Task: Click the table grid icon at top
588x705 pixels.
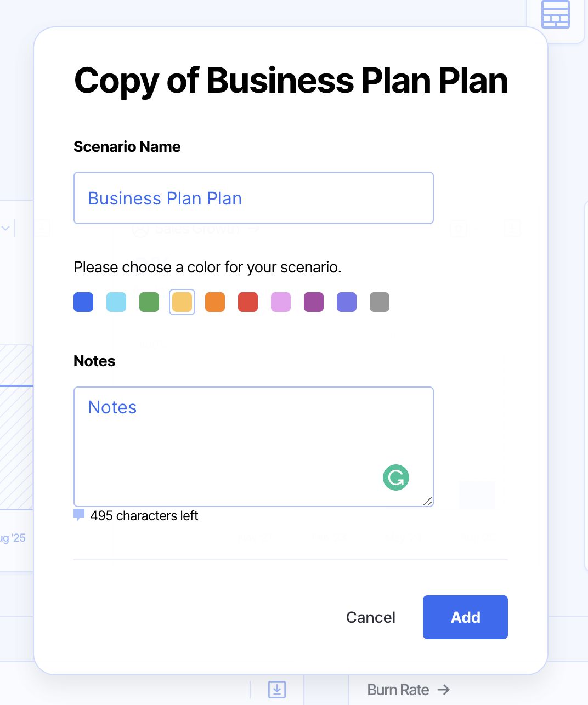Action: (x=555, y=14)
